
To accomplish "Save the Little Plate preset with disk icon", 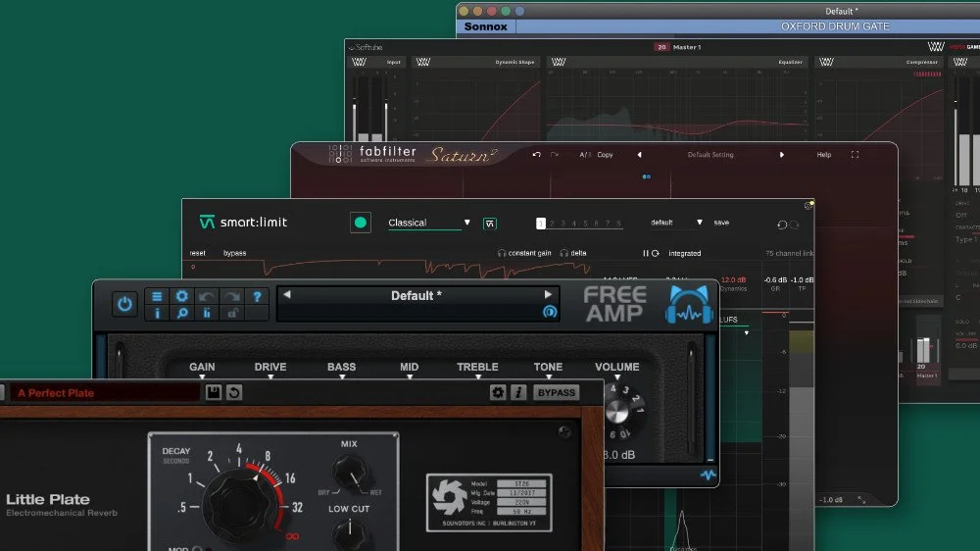I will click(x=213, y=392).
